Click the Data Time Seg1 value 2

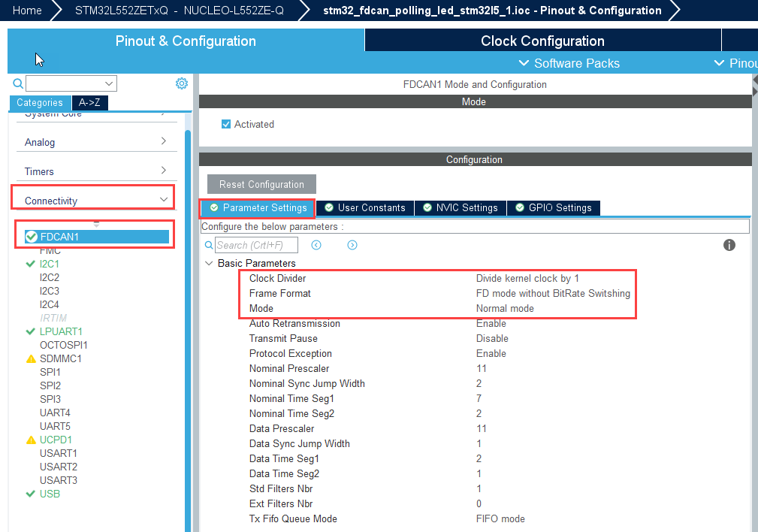coord(479,458)
